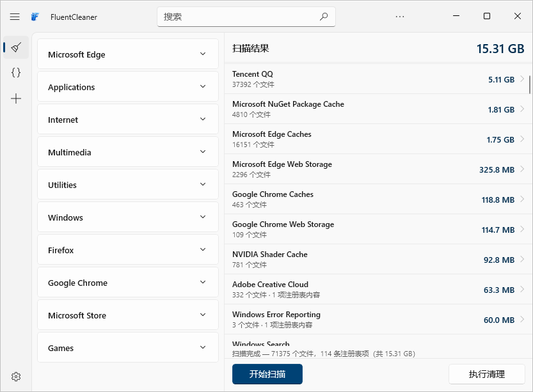Image resolution: width=533 pixels, height=392 pixels.
Task: Click the 1.81 GB size value
Action: point(501,110)
